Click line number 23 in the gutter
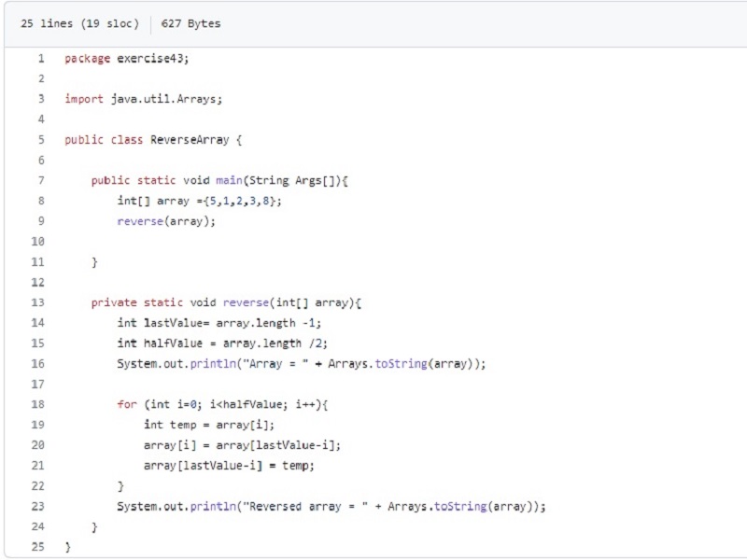The width and height of the screenshot is (747, 560). point(37,507)
